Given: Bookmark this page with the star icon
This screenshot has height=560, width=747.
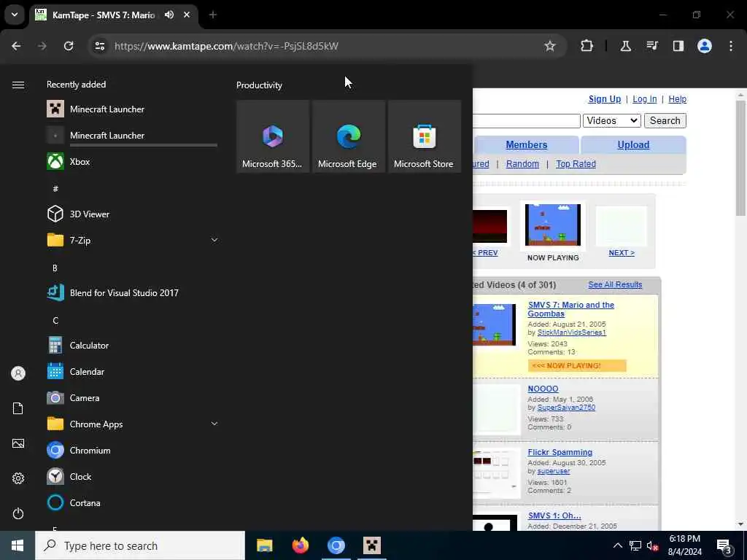Looking at the screenshot, I should pos(550,46).
